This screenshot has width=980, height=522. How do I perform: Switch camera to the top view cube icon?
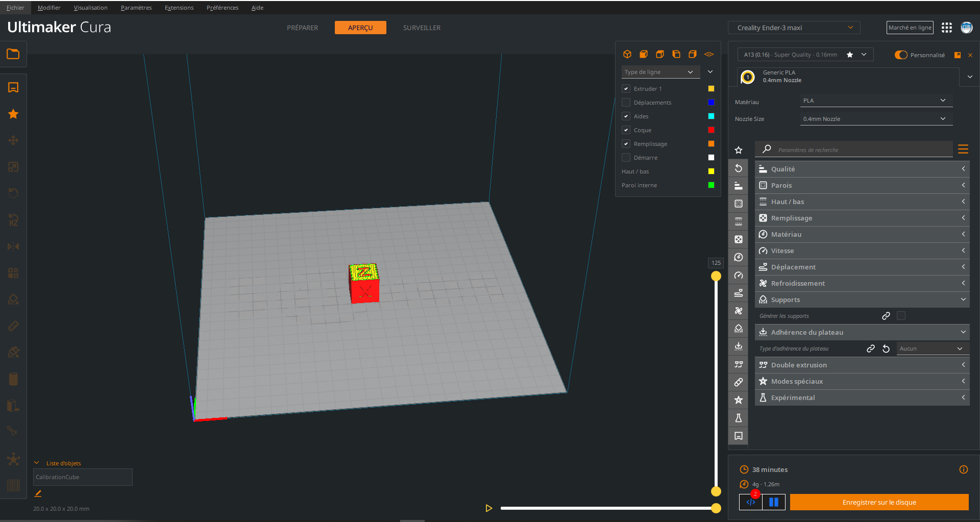[x=660, y=54]
